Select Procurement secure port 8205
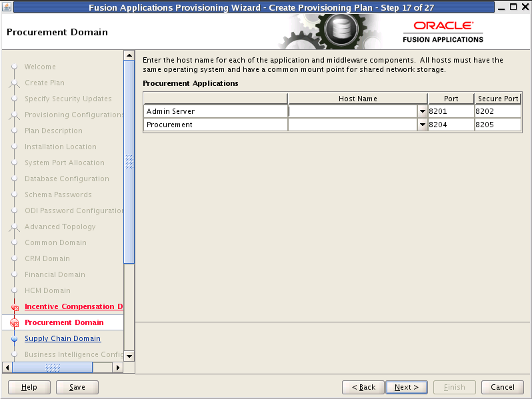This screenshot has width=532, height=399. pyautogui.click(x=498, y=125)
